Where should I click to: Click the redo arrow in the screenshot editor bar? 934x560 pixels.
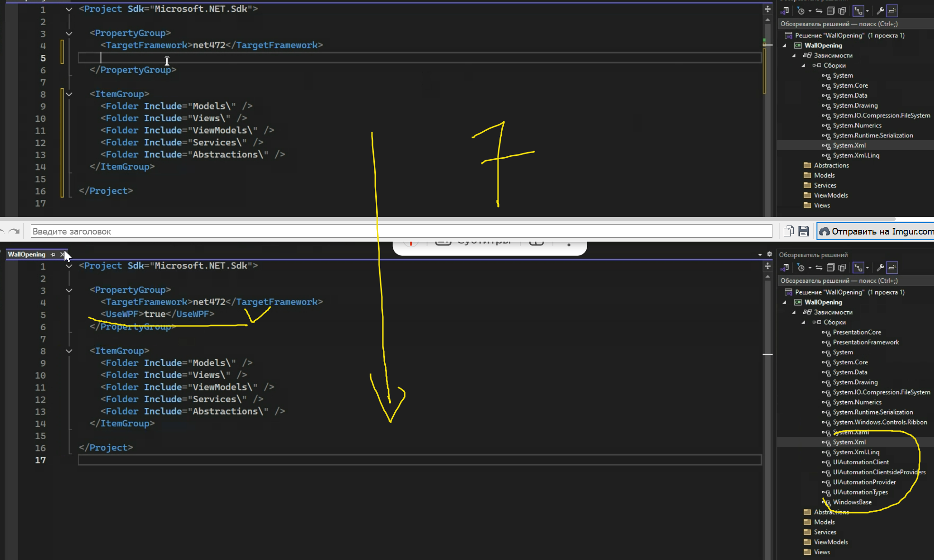coord(15,231)
